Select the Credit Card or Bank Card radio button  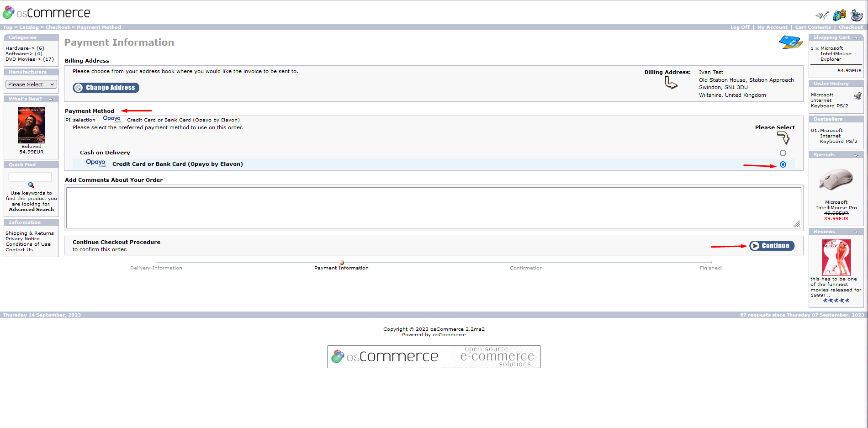point(783,164)
